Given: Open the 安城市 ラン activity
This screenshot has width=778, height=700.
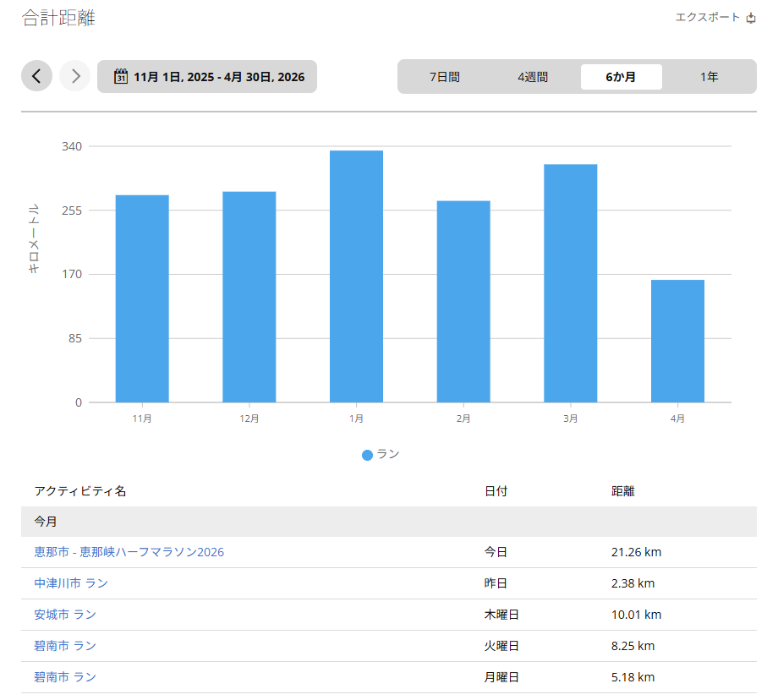Looking at the screenshot, I should [x=65, y=615].
